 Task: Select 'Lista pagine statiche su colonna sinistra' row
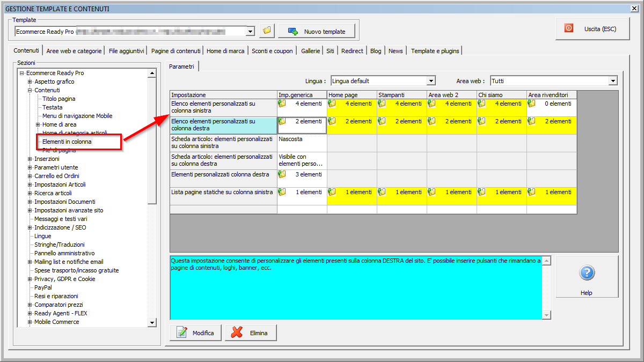[x=223, y=196]
